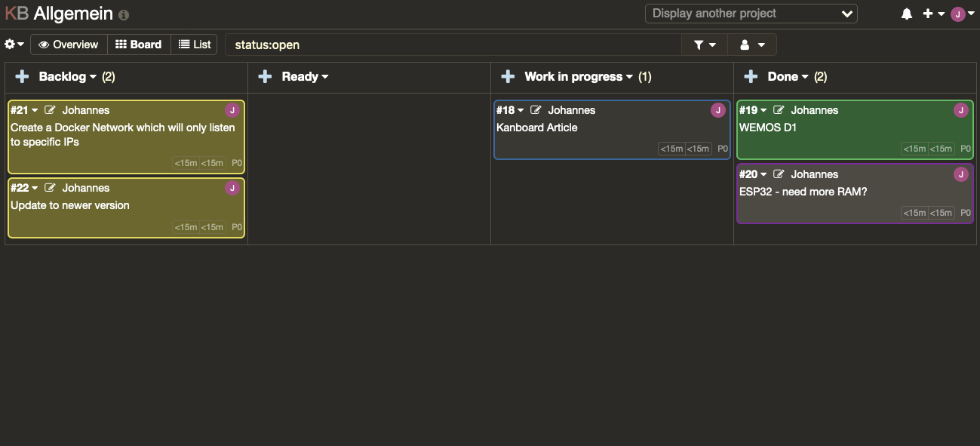
Task: Select the Board view tab
Action: 139,45
